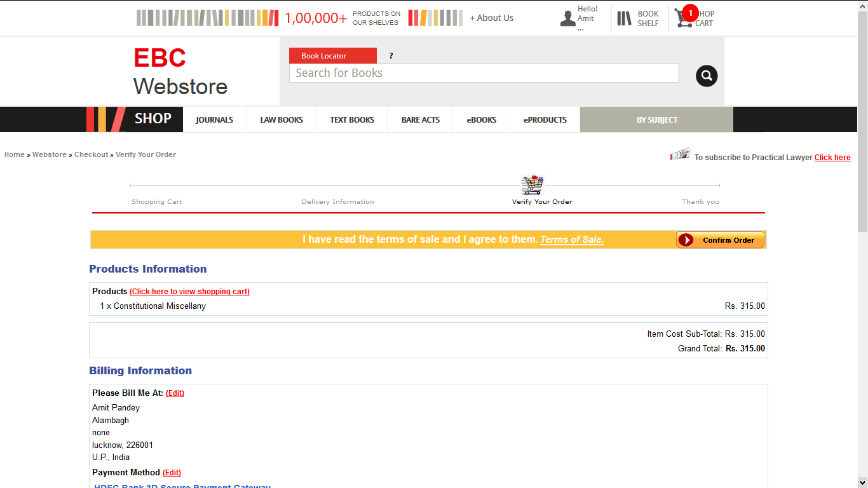Click the black search magnifier button
The image size is (868, 488).
[x=707, y=76]
